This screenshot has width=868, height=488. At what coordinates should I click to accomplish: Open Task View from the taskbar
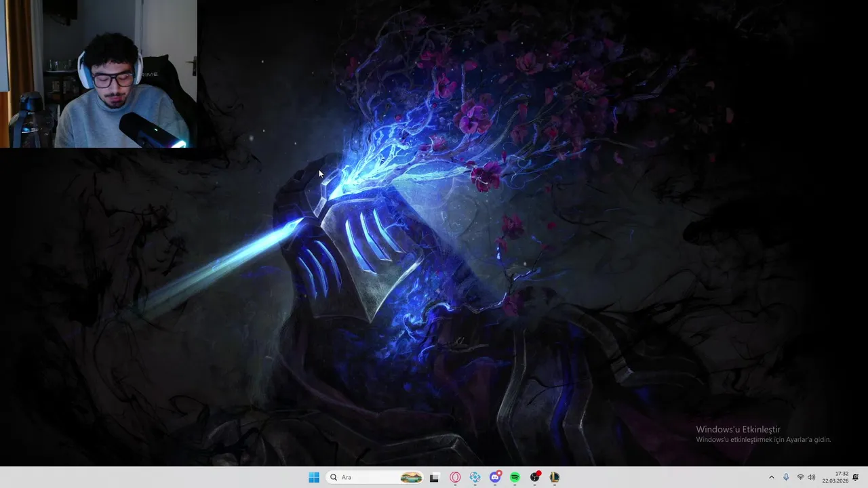pos(435,477)
